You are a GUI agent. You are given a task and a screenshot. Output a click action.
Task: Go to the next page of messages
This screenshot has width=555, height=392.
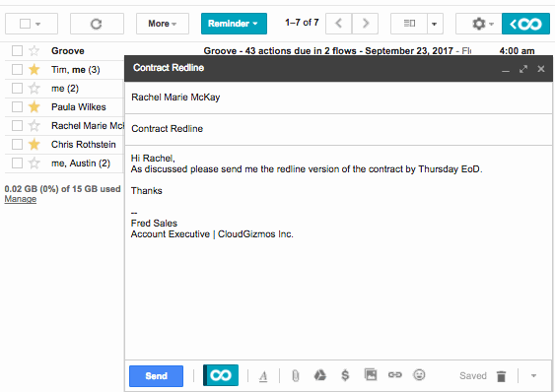click(366, 24)
